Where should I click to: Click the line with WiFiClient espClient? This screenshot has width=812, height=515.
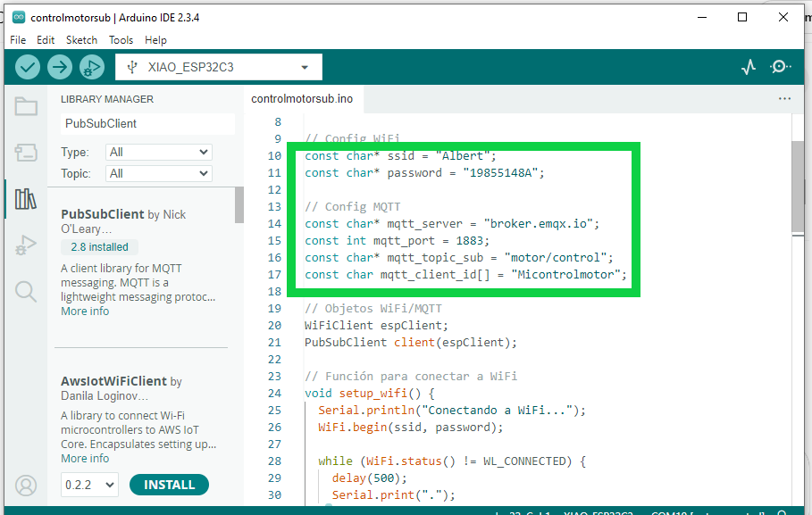376,326
